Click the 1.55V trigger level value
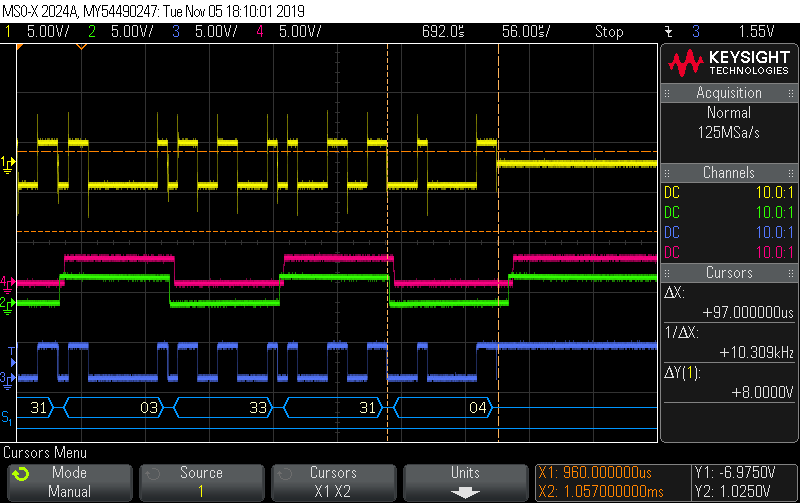 757,32
